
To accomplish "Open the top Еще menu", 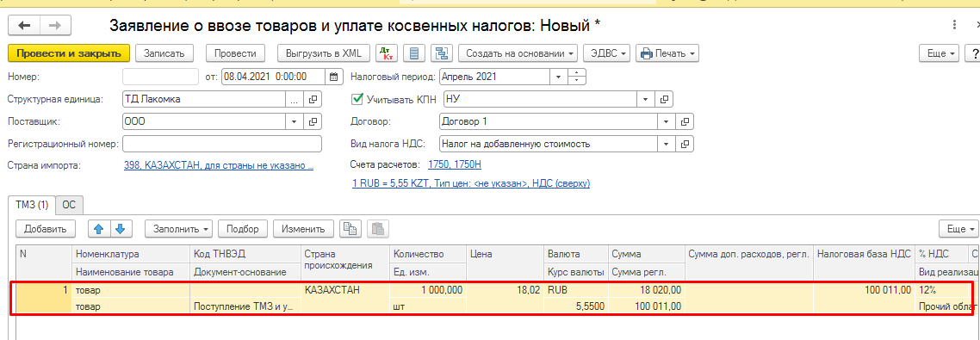I will click(940, 53).
